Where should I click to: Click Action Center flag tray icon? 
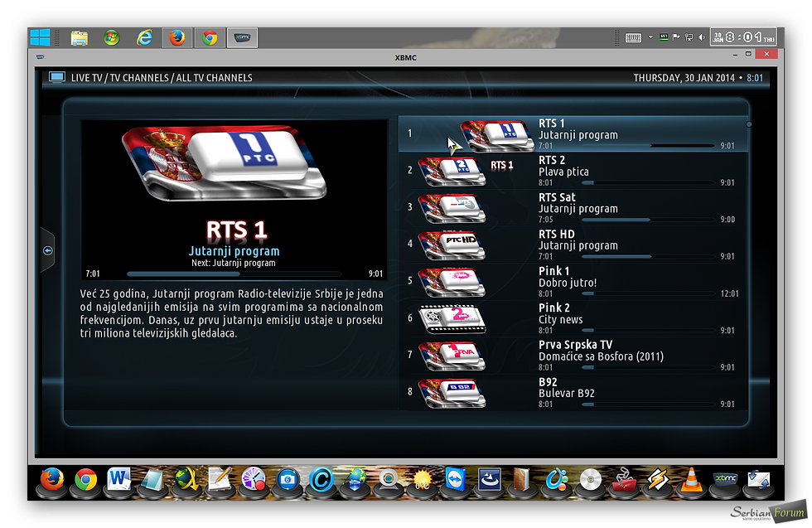point(676,37)
